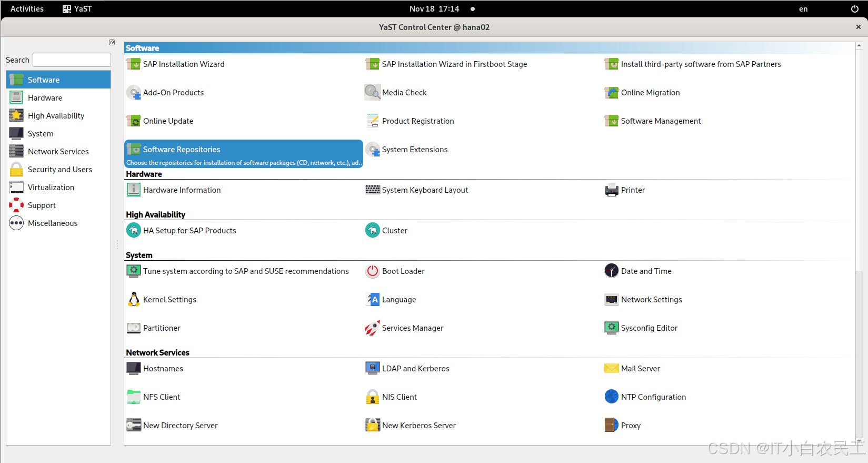Open the en keyboard layout indicator
This screenshot has width=868, height=463.
tap(803, 9)
